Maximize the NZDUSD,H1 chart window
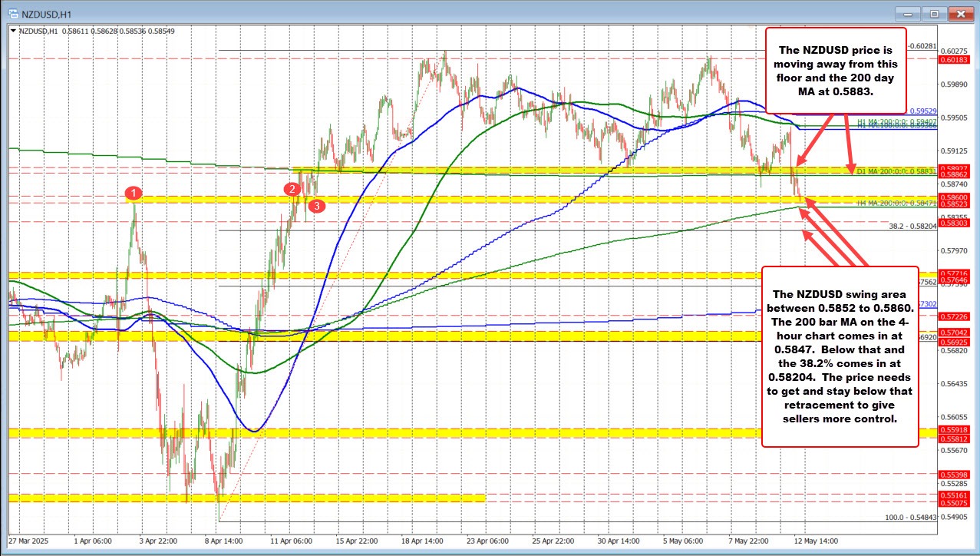Image resolution: width=980 pixels, height=556 pixels. 935,13
